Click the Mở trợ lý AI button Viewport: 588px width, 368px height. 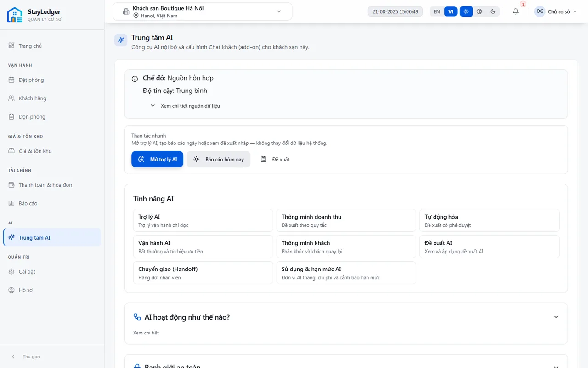[157, 159]
